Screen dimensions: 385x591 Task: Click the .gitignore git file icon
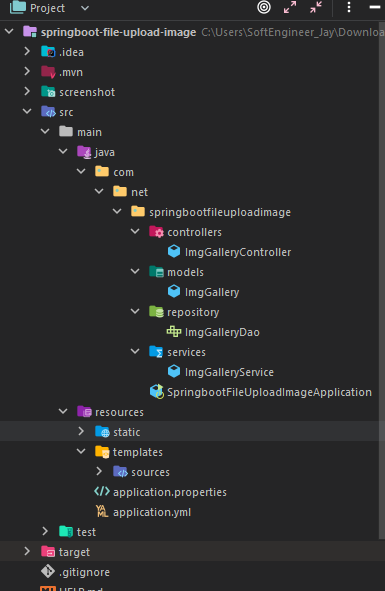[x=48, y=571]
